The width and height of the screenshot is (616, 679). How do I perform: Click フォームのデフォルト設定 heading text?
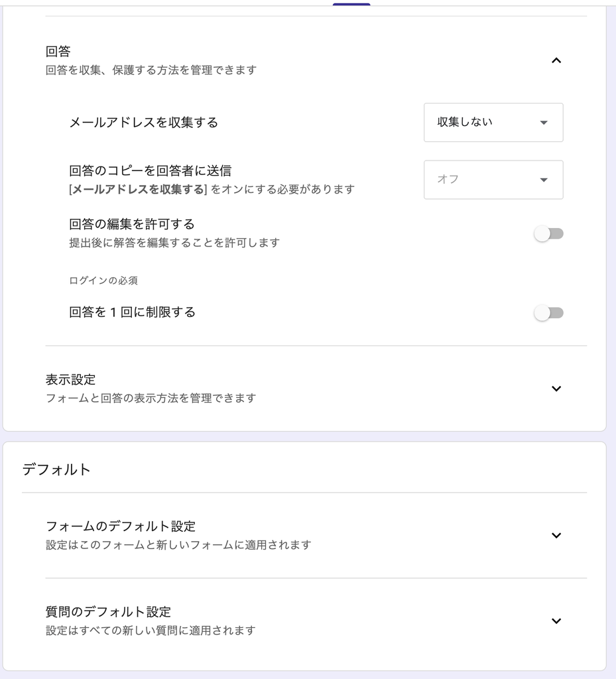(x=120, y=526)
